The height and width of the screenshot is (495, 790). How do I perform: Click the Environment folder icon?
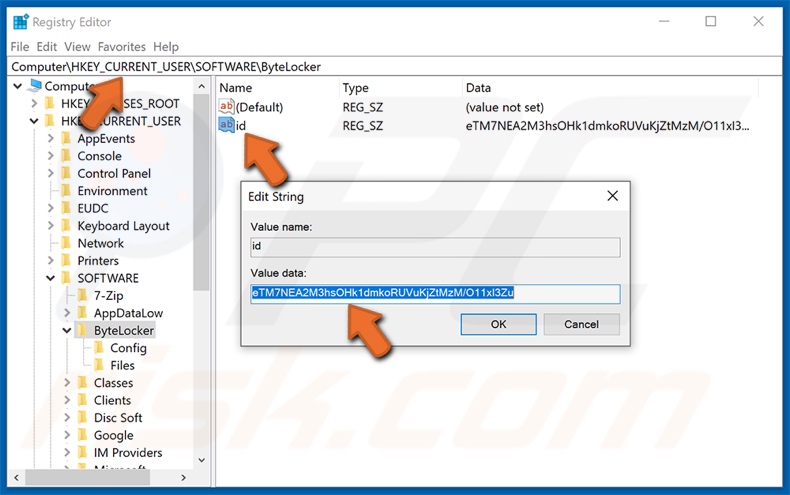coord(66,191)
